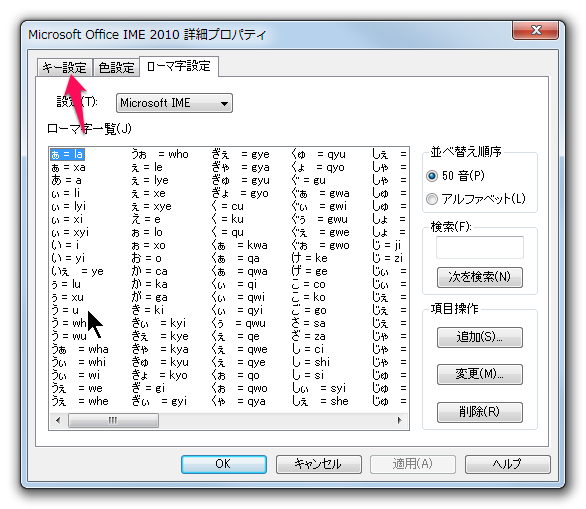Select the 'か = ca' entry

pyautogui.click(x=149, y=271)
